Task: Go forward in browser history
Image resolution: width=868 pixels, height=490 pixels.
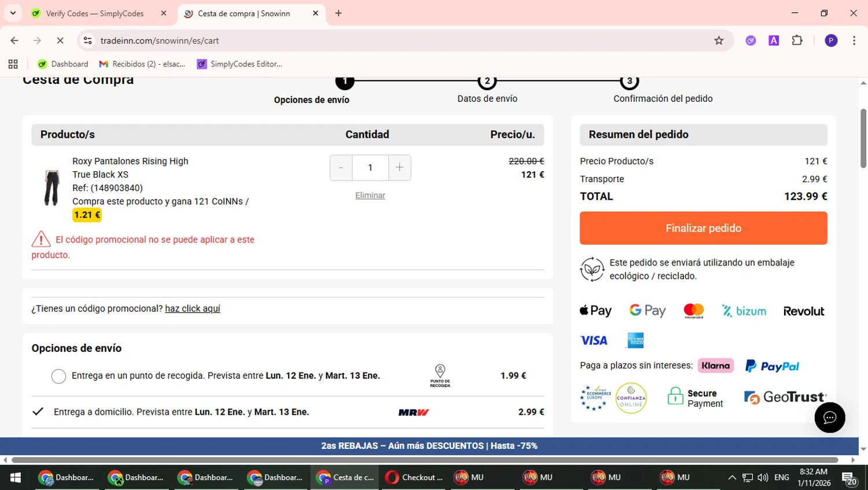Action: 37,40
